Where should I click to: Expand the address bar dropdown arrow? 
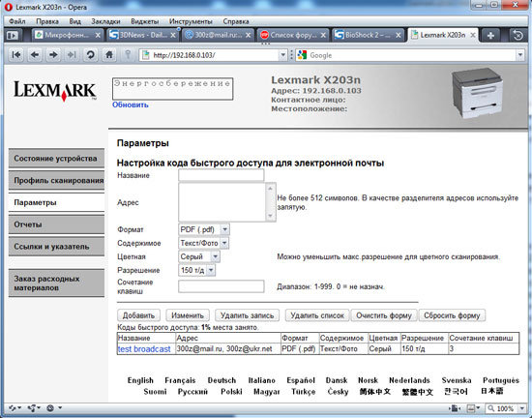[283, 55]
